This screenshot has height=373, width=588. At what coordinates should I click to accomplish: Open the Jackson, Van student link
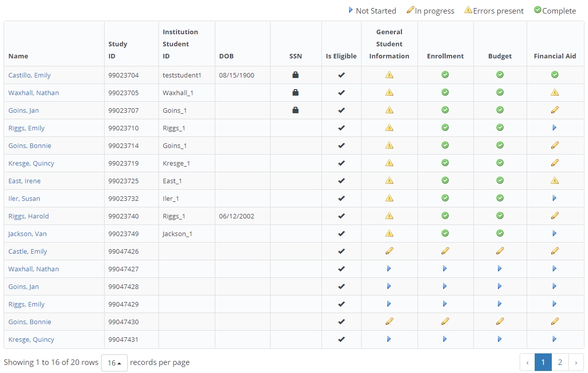(28, 234)
